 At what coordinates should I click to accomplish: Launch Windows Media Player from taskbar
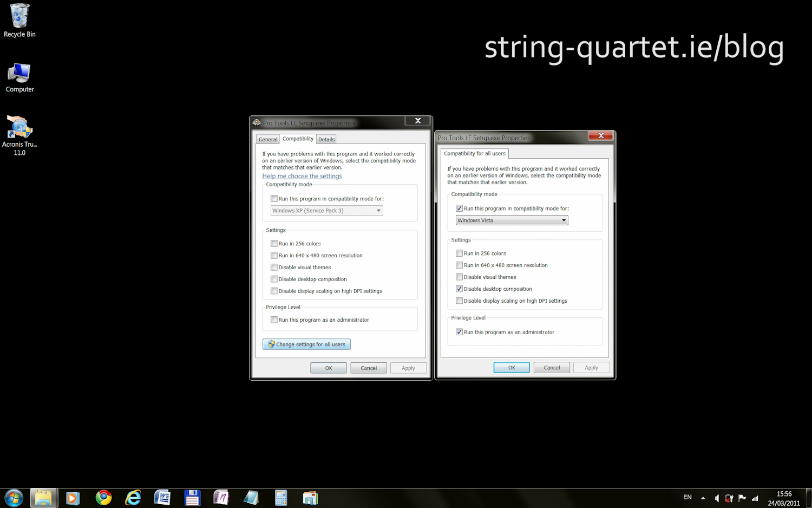[73, 498]
